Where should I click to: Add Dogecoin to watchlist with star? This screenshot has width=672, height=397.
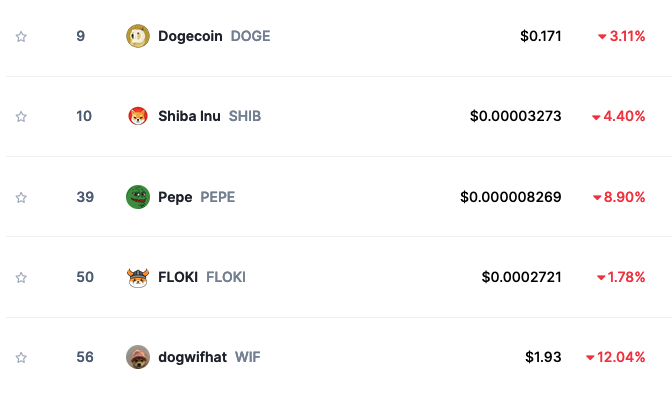coord(21,36)
